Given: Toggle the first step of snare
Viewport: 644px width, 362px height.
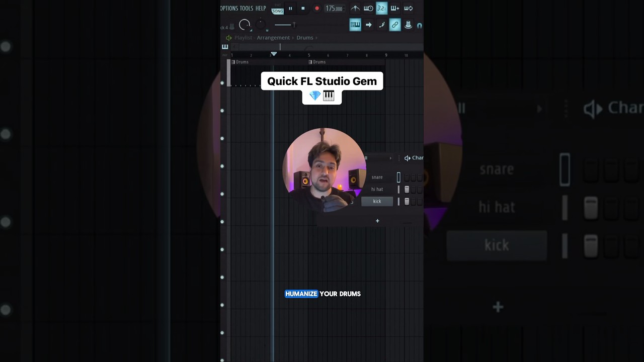Looking at the screenshot, I should pos(407,177).
